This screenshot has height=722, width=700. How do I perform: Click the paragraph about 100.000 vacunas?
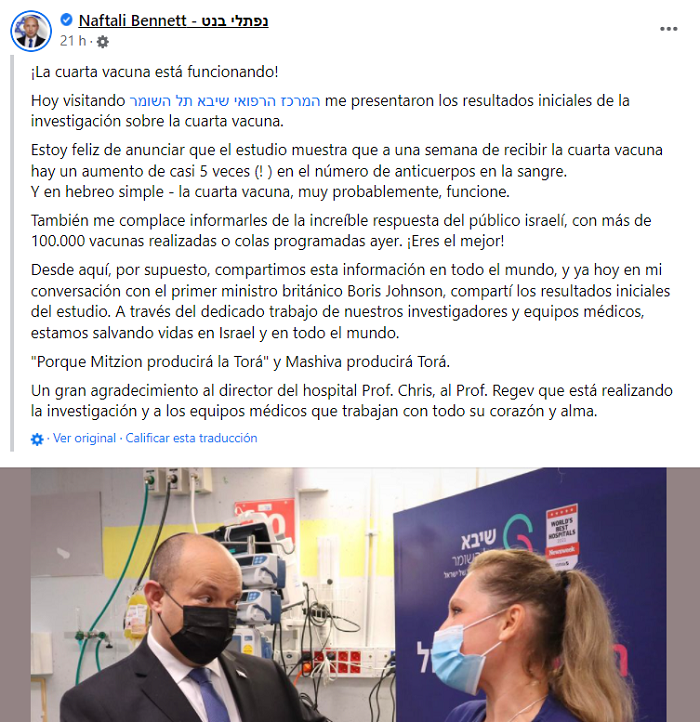341,231
